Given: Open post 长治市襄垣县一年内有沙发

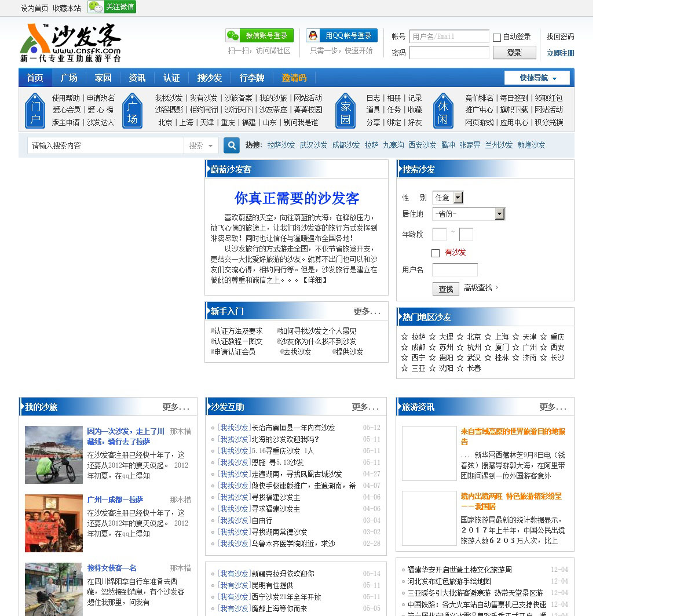Looking at the screenshot, I should (293, 428).
